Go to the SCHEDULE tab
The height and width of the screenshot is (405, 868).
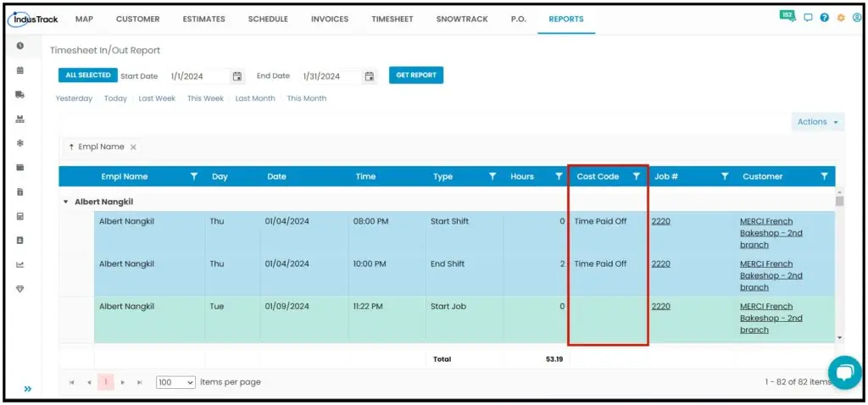point(268,19)
